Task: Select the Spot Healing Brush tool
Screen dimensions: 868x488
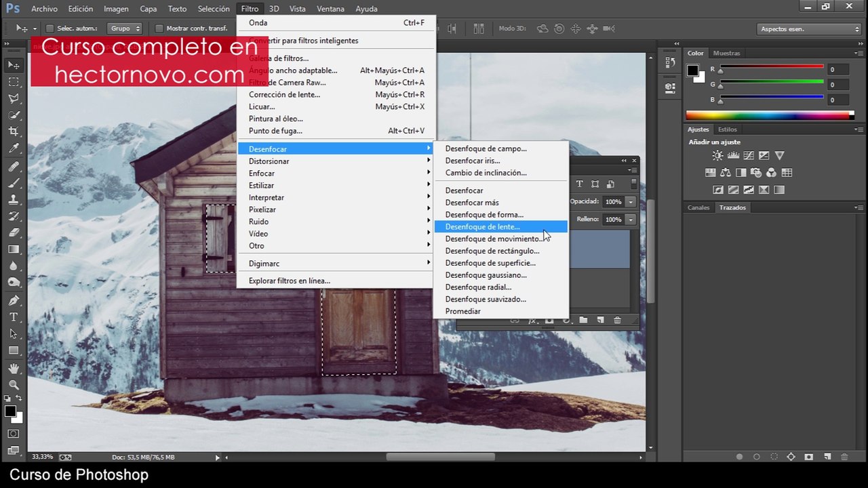Action: point(14,166)
